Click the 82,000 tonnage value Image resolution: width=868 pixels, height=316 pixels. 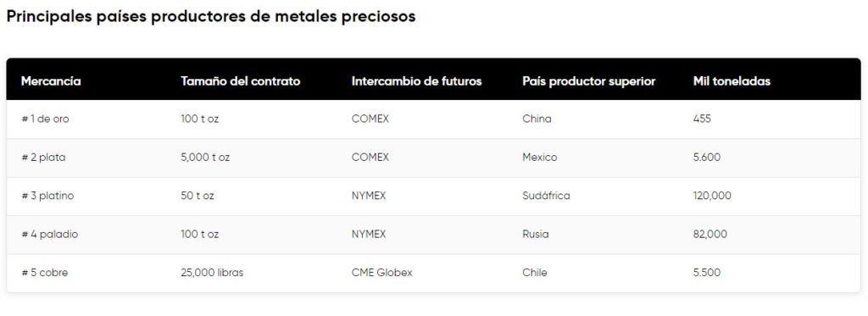710,234
